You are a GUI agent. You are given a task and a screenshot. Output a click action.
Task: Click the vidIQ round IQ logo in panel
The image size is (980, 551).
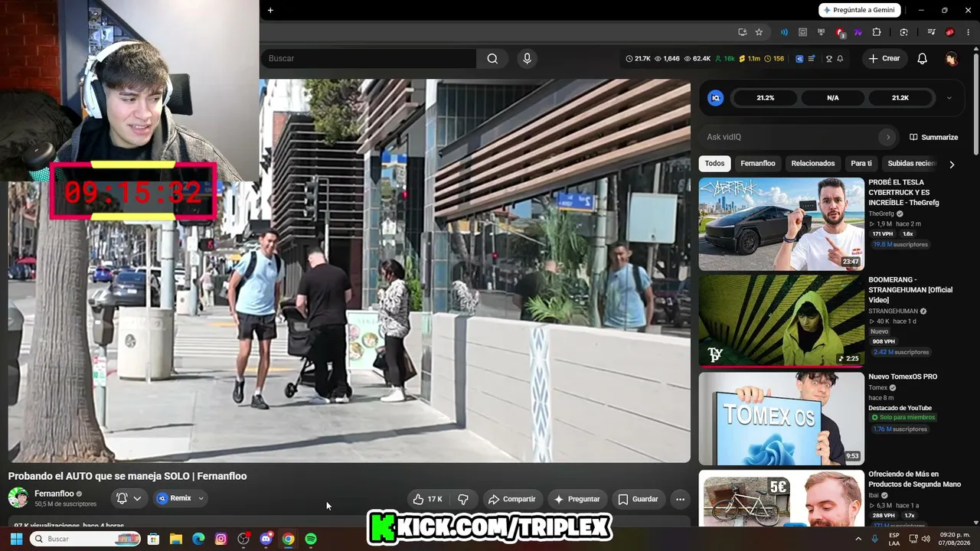715,98
